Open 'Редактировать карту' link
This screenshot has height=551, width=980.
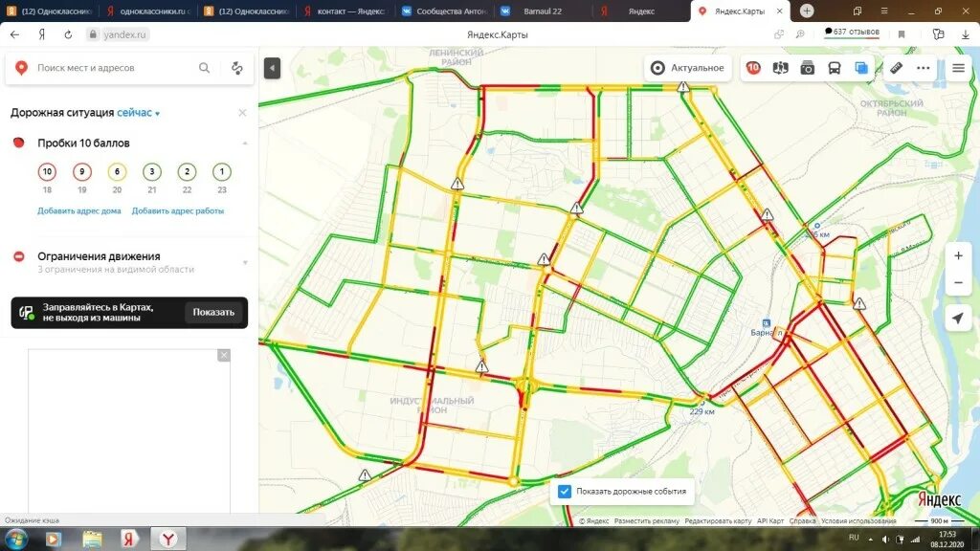pyautogui.click(x=718, y=521)
